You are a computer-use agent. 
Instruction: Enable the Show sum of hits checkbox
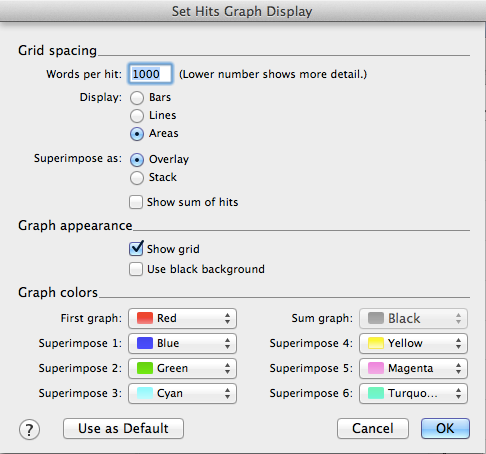(x=136, y=202)
